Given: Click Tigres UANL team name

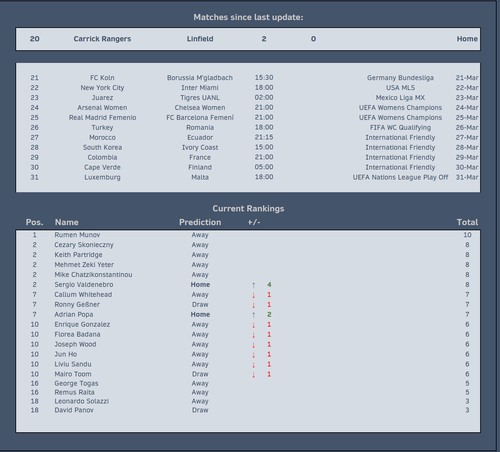Looking at the screenshot, I should tap(200, 98).
